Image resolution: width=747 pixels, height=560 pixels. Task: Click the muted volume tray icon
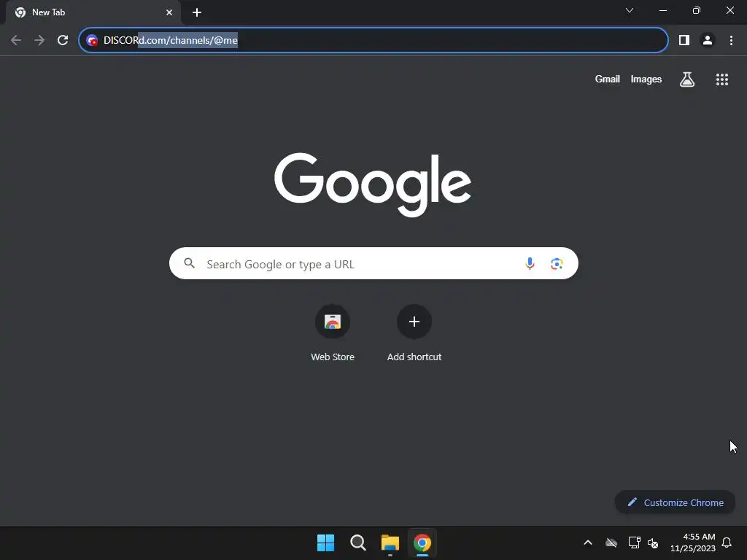(x=653, y=542)
